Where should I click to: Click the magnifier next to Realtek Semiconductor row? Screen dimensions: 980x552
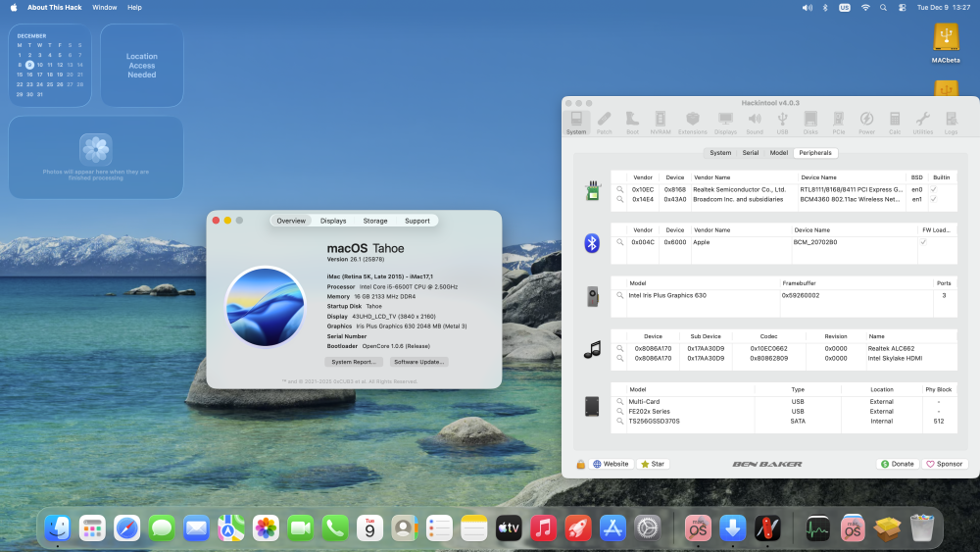619,189
